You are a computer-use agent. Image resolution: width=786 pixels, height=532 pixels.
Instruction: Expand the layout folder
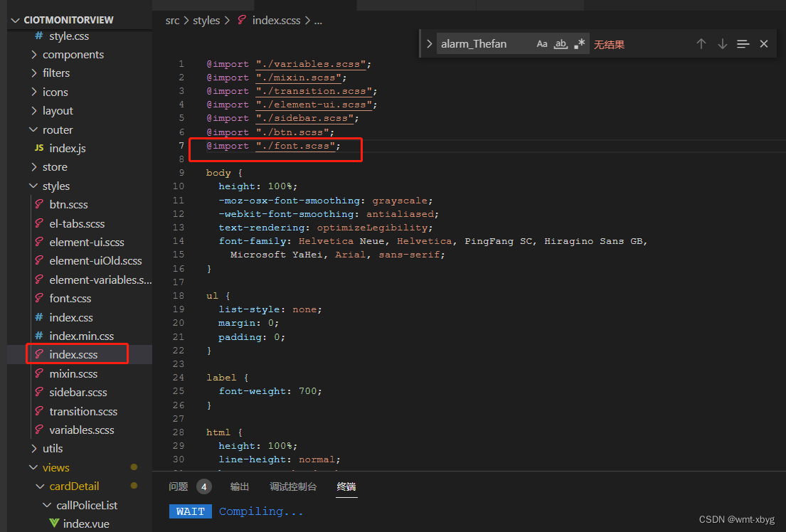tap(34, 110)
